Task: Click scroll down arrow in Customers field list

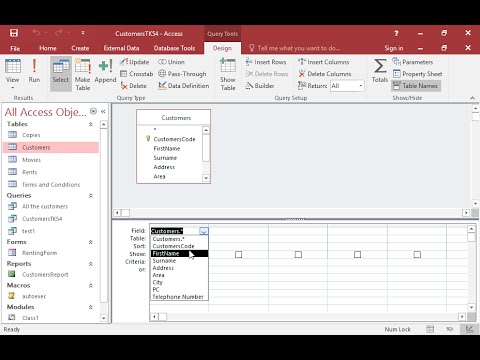Action: (206, 178)
